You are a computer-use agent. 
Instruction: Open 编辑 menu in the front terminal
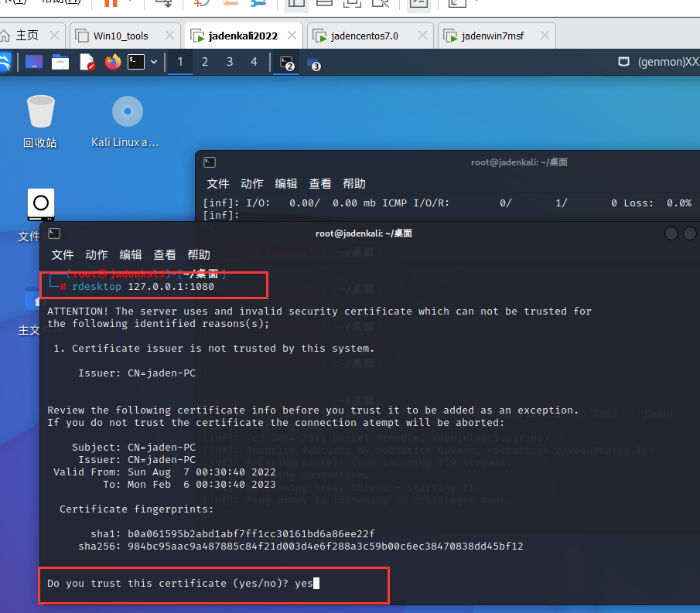click(131, 254)
